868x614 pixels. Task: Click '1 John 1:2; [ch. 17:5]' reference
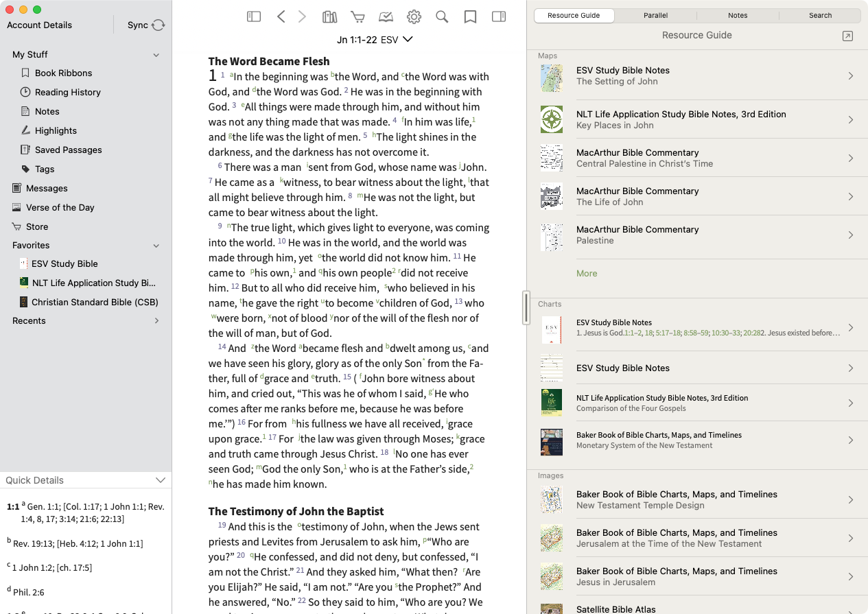tap(52, 567)
